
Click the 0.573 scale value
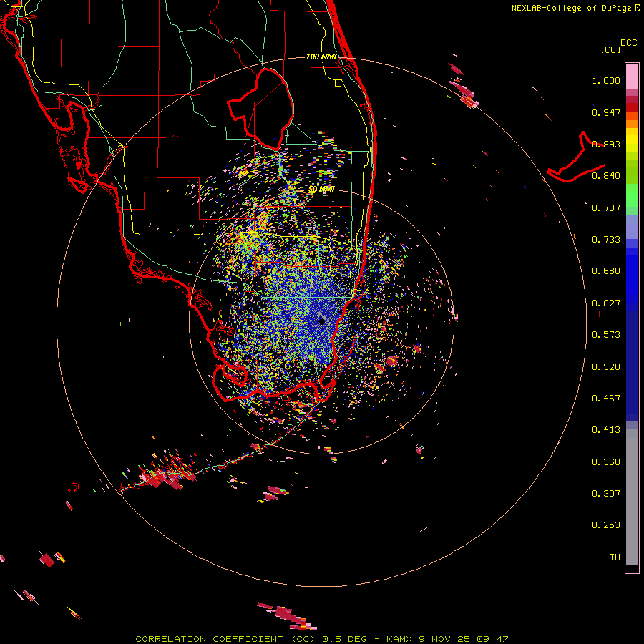(606, 335)
